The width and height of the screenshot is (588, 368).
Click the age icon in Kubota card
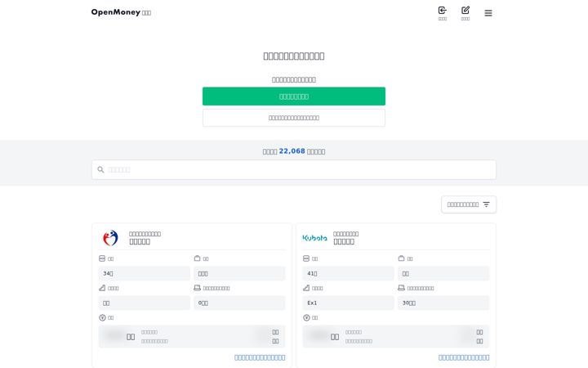306,258
